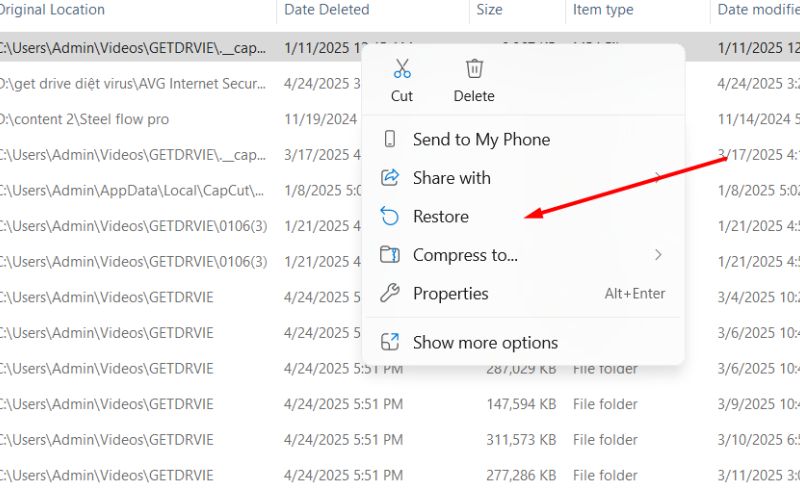This screenshot has width=800, height=490.
Task: Click the Cut scissors icon
Action: [402, 68]
